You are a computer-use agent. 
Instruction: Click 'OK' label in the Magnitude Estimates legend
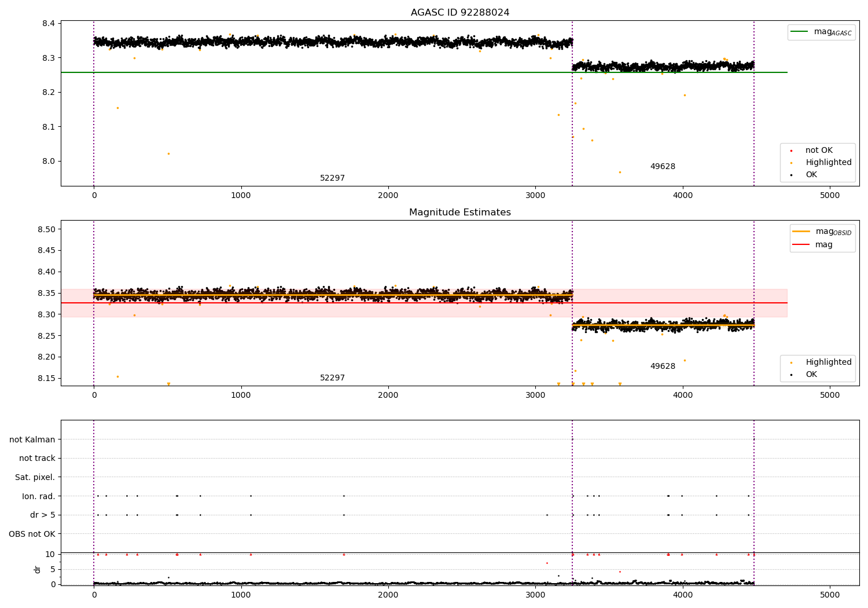[x=811, y=375]
